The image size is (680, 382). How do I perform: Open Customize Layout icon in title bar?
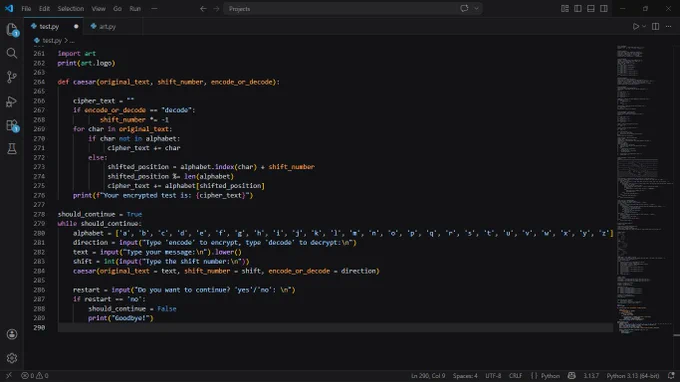(565, 9)
